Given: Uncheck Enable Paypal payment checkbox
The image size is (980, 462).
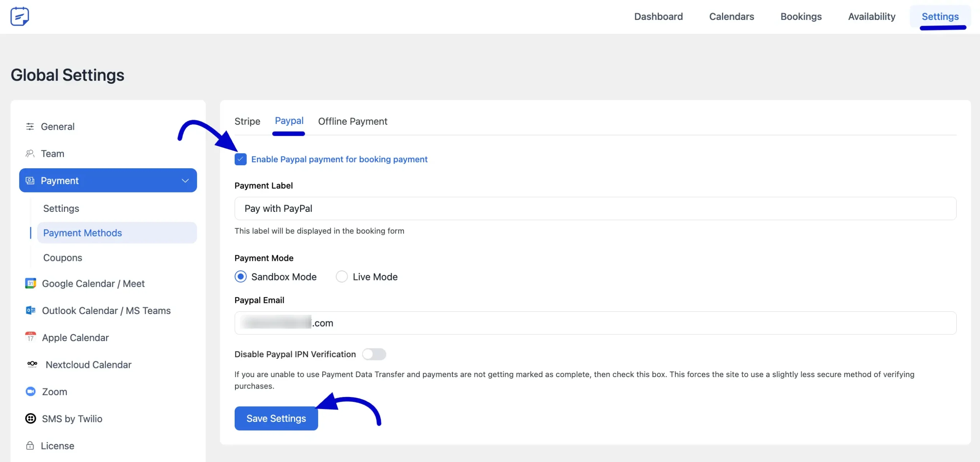Looking at the screenshot, I should [240, 159].
